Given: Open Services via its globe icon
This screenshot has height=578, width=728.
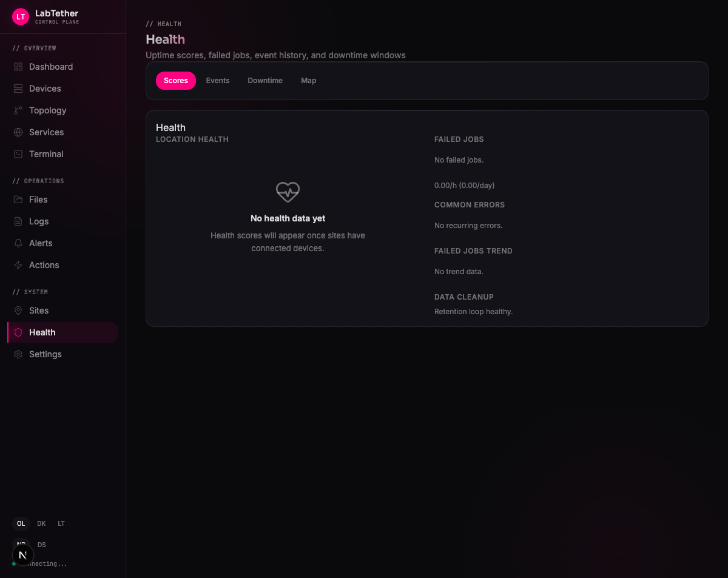Looking at the screenshot, I should (x=18, y=132).
